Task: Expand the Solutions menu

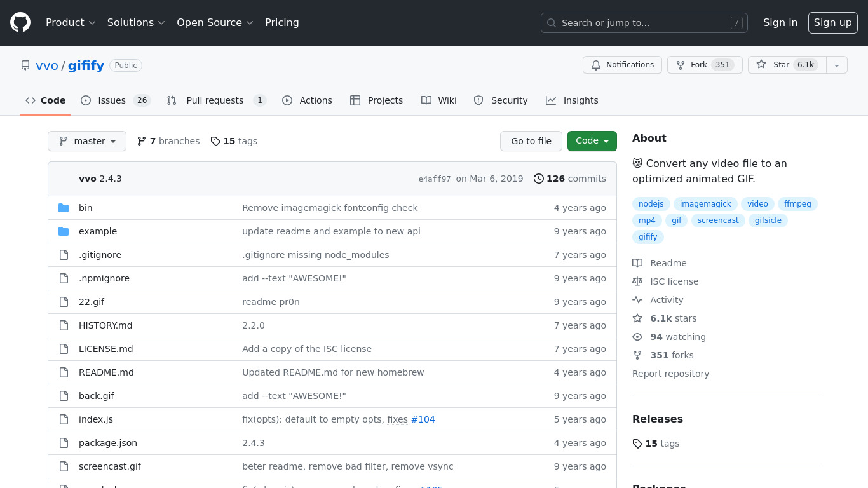Action: 136,22
